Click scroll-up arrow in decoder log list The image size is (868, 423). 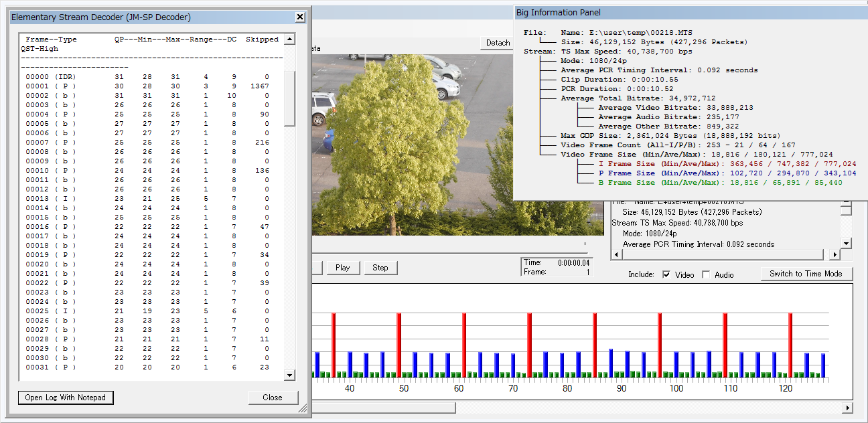289,39
